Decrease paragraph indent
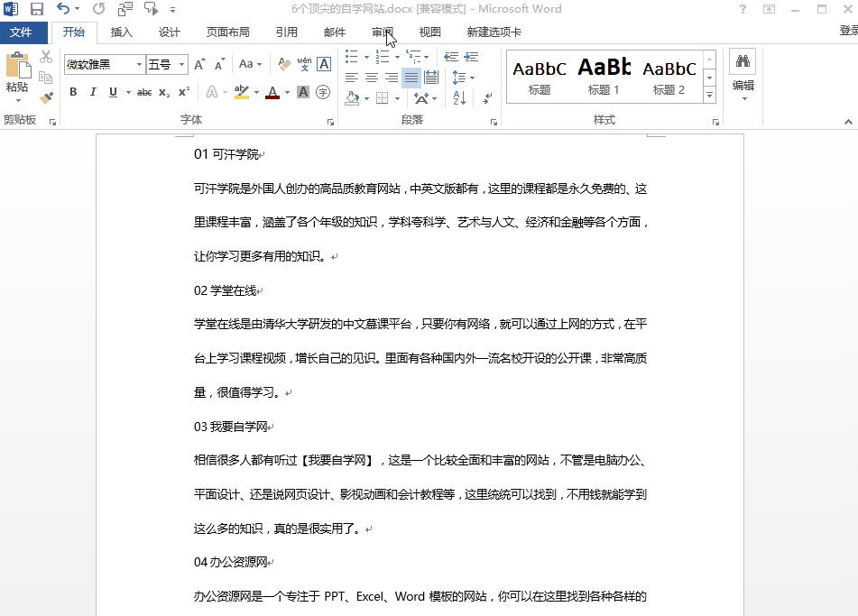858x616 pixels. pos(451,57)
